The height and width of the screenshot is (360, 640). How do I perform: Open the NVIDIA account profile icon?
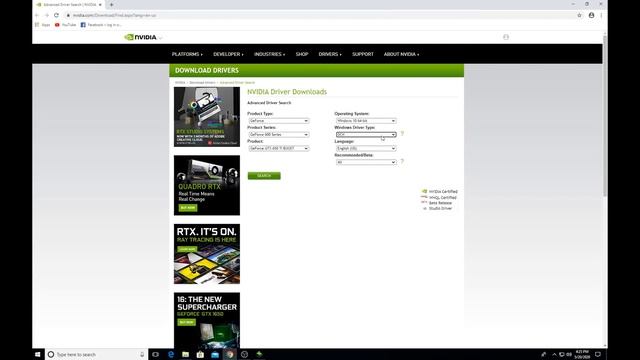click(506, 37)
